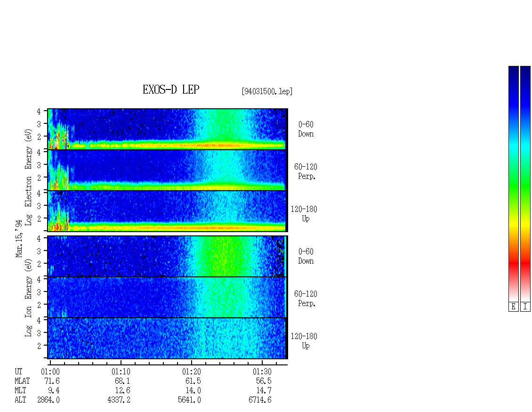Select the I label box under color bar
Screen dimensions: 532x412
(x=525, y=307)
